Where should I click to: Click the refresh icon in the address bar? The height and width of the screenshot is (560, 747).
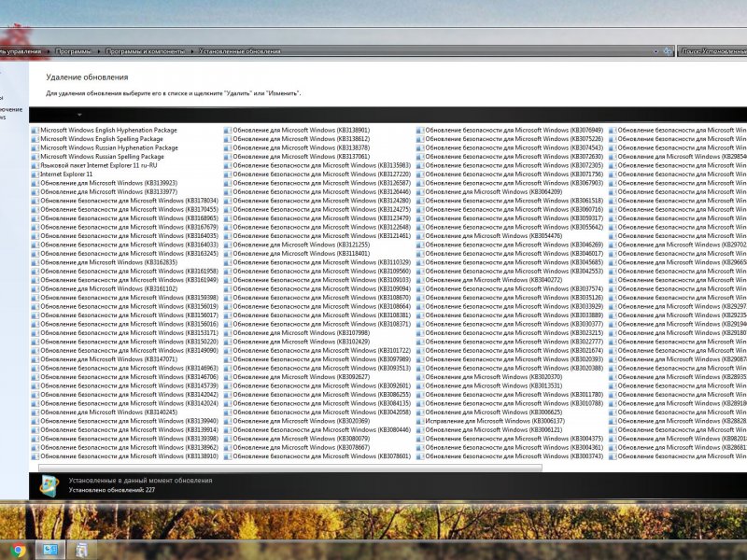668,51
